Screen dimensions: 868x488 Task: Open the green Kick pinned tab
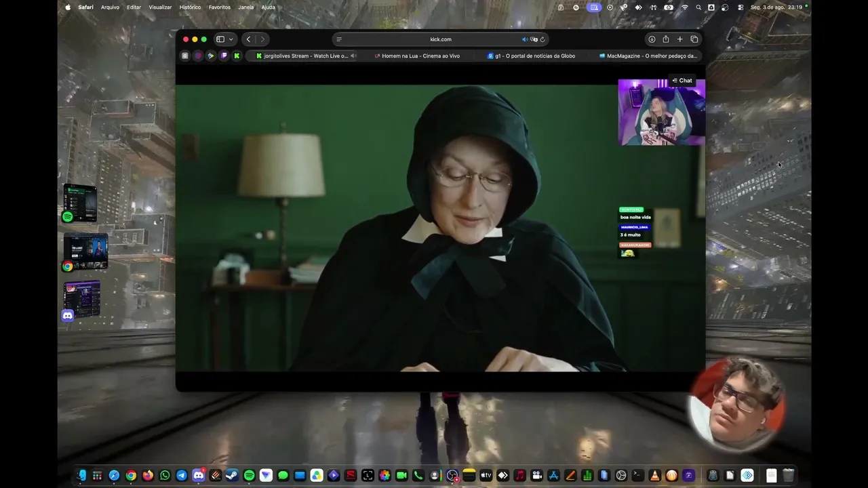(x=237, y=56)
